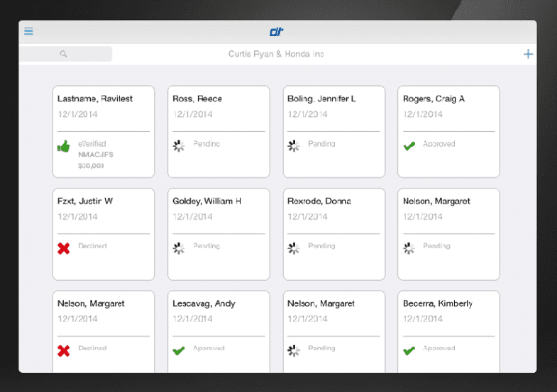
Task: Click the search field
Action: [x=65, y=54]
